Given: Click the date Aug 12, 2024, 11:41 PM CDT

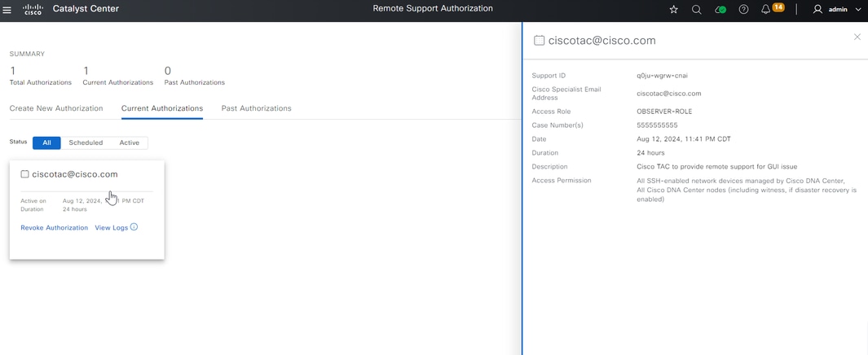Looking at the screenshot, I should coord(684,139).
